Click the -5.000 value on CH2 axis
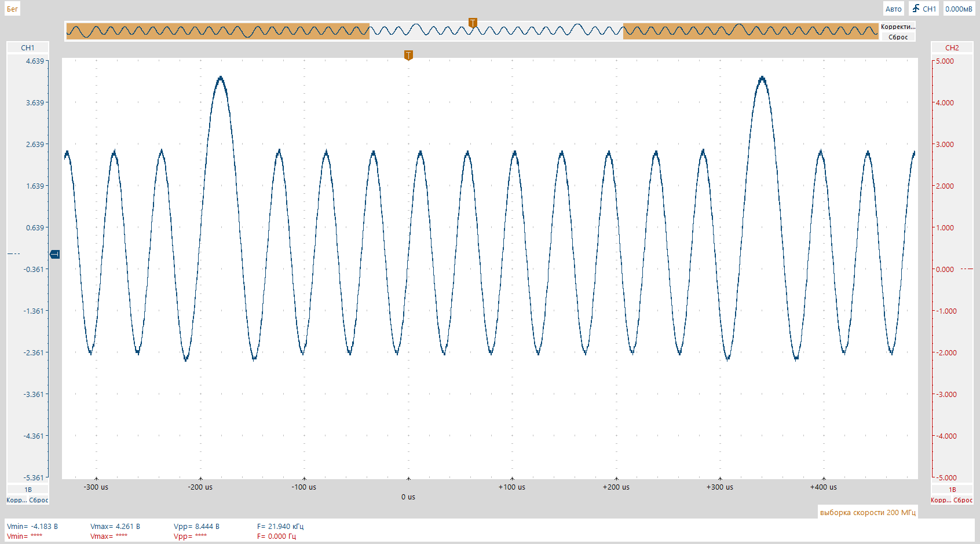 946,477
